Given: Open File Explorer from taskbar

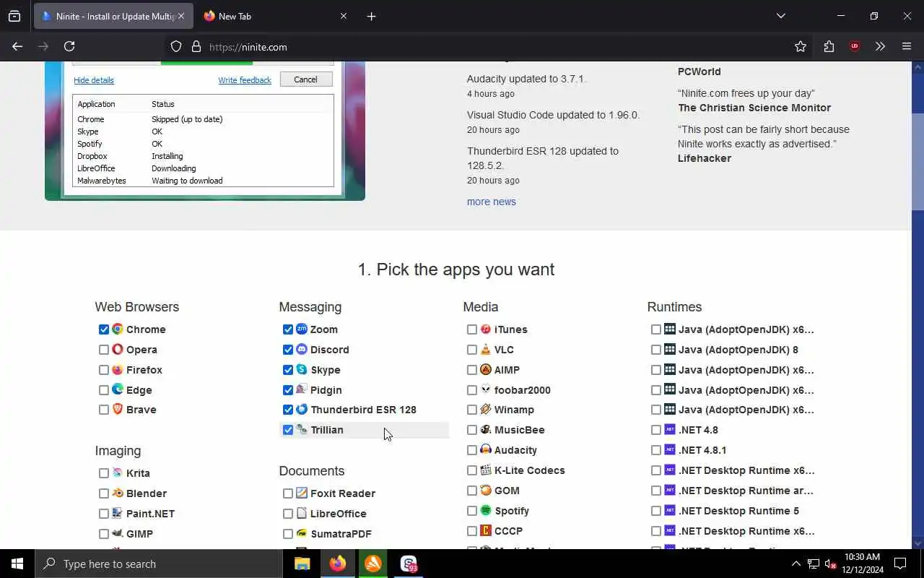Looking at the screenshot, I should point(302,564).
